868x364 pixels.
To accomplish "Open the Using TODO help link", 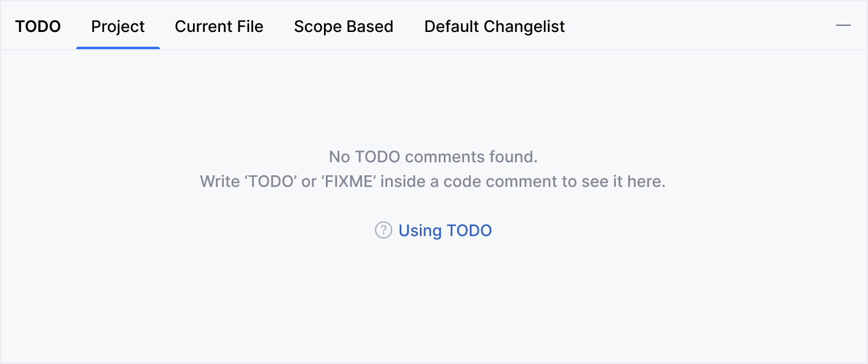I will 445,231.
